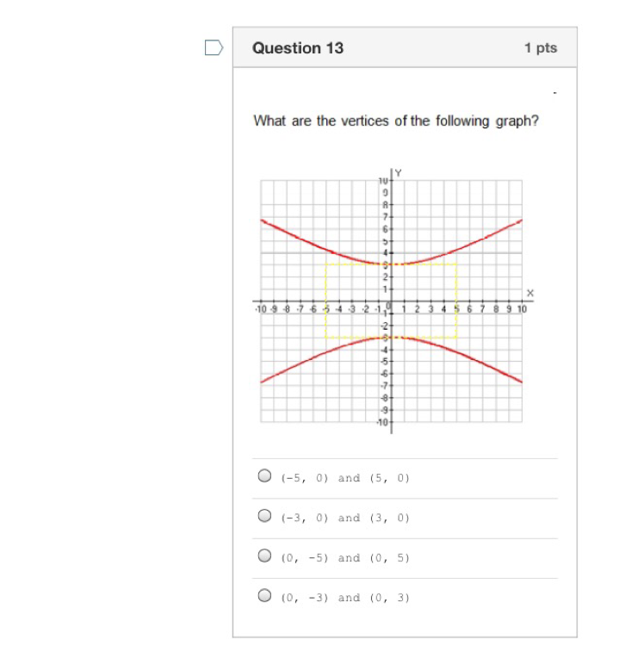Click the 10 label on the x-axis
Viewport: 644px width, 646px height.
pyautogui.click(x=521, y=308)
